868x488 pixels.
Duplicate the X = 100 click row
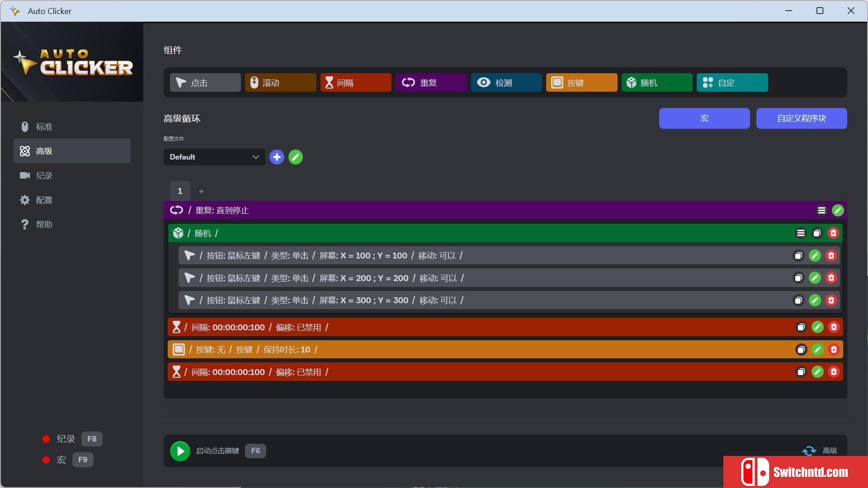(x=798, y=256)
